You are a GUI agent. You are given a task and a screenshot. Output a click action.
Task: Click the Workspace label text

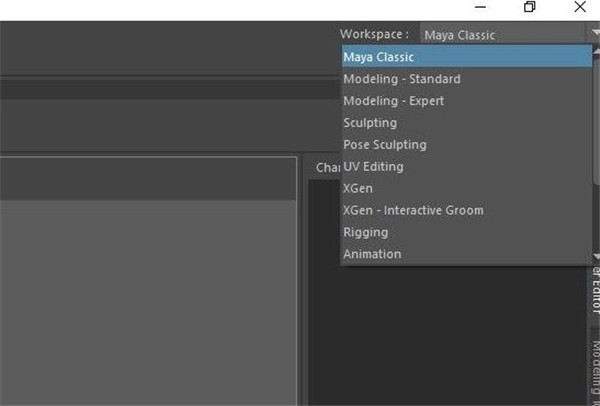374,35
